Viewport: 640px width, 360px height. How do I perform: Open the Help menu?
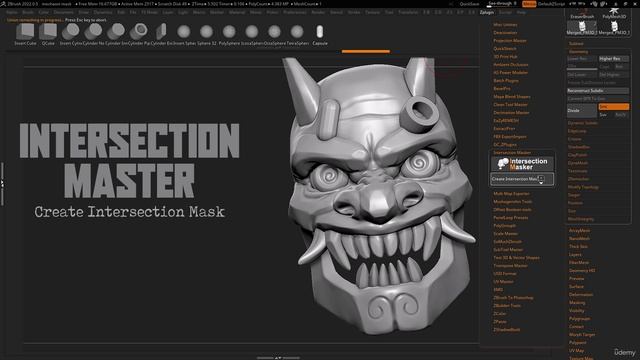[521, 12]
